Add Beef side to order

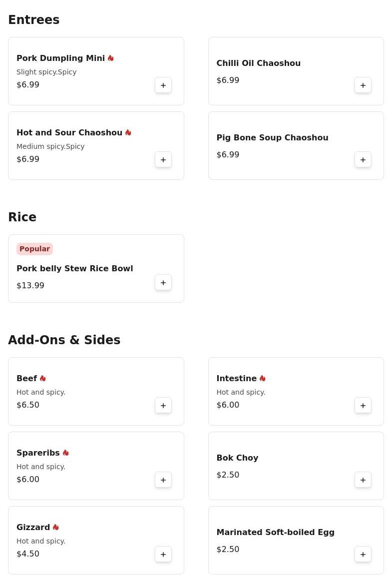tap(163, 406)
